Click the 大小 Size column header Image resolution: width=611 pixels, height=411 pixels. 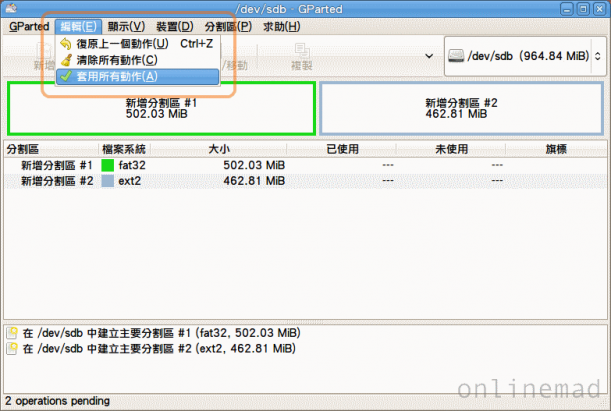click(219, 149)
